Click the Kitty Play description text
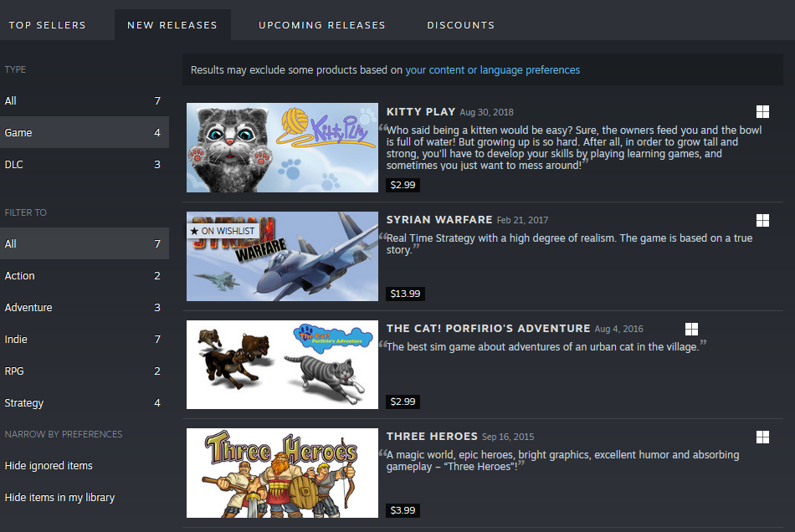Screen dimensions: 795x532 click(x=573, y=147)
